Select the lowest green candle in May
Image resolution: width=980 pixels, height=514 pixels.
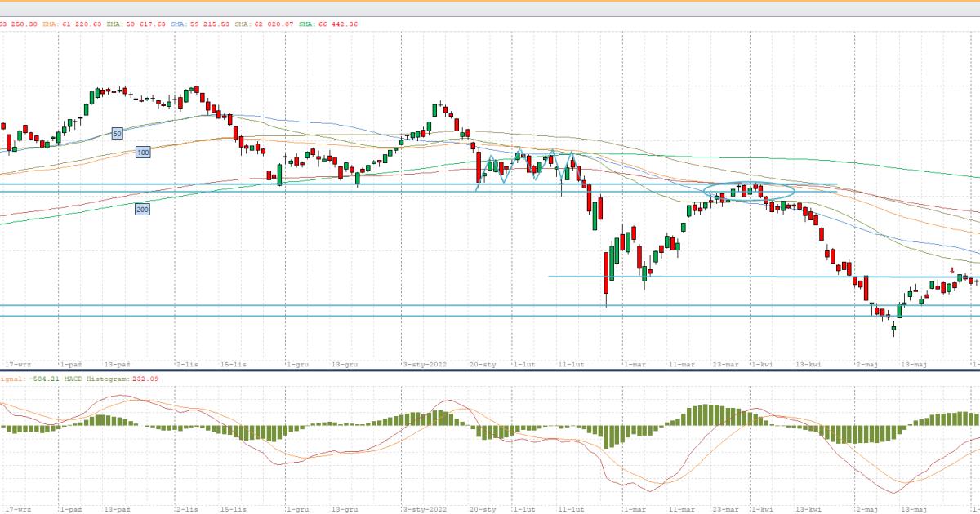(893, 330)
